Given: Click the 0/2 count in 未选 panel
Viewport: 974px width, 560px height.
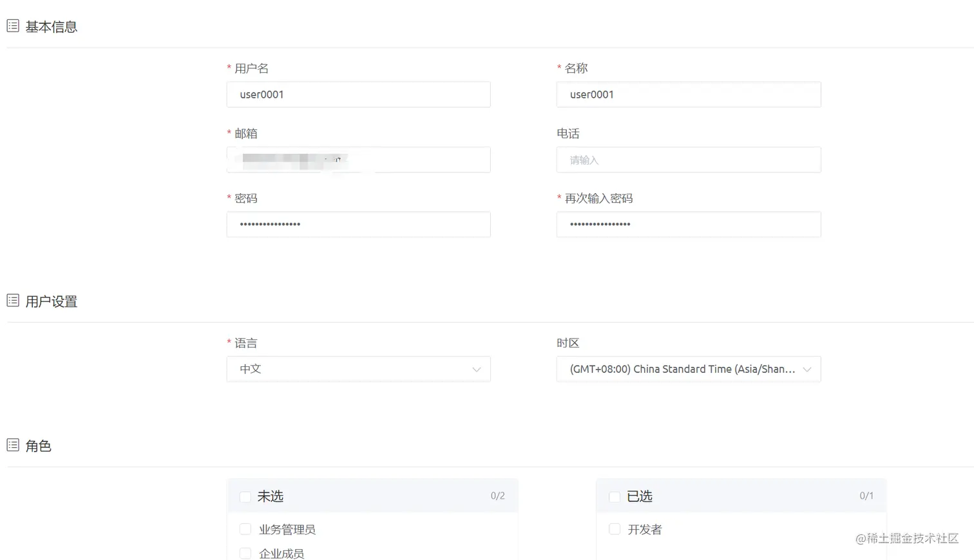Looking at the screenshot, I should 497,496.
